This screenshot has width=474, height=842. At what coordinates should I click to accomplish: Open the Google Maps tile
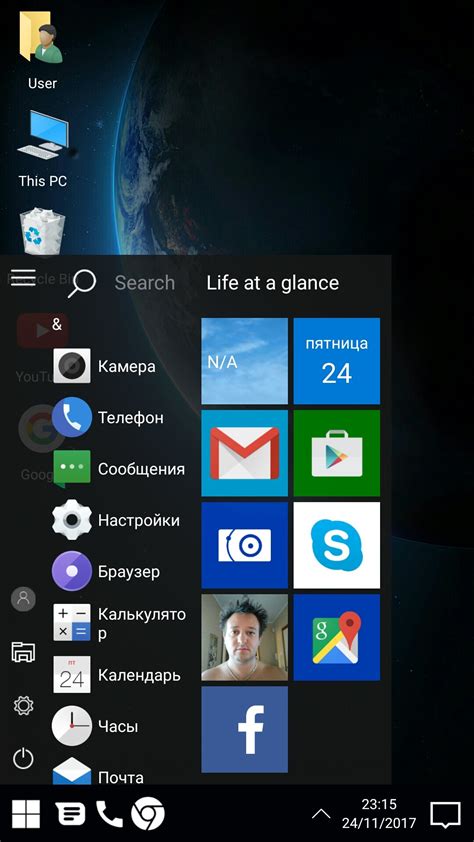coord(337,637)
